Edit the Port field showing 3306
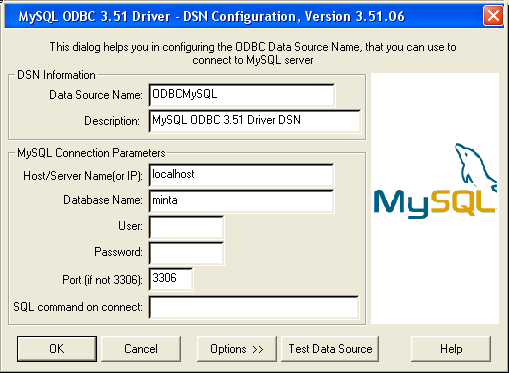 171,279
